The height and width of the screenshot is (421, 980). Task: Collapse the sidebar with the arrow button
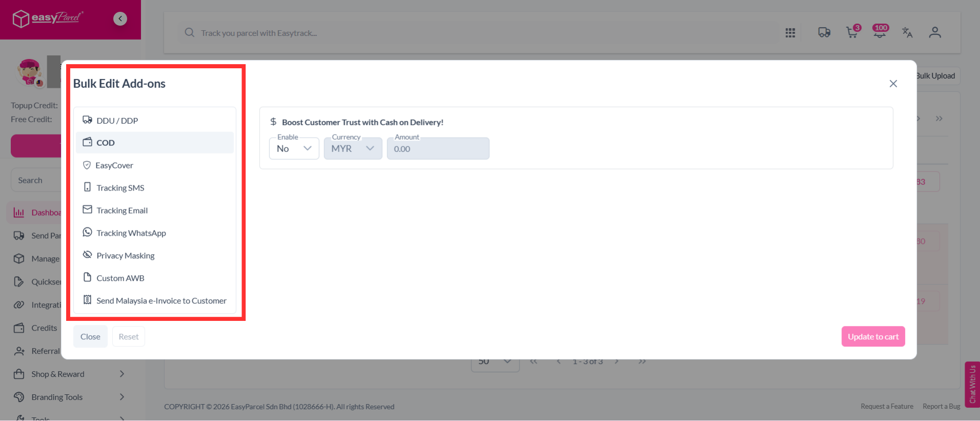120,19
